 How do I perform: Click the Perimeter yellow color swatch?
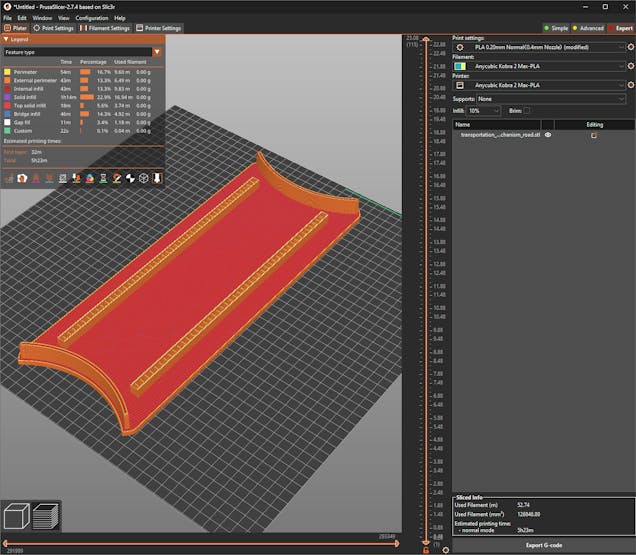[8, 72]
